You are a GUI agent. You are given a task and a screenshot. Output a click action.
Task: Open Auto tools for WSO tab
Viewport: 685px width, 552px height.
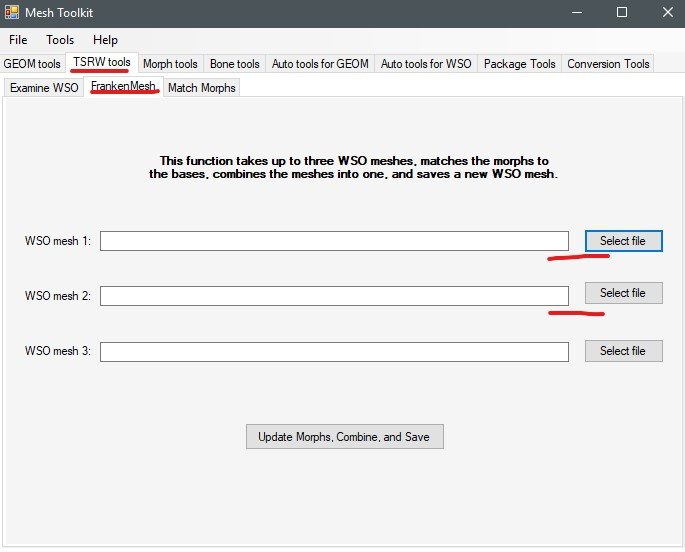pos(426,64)
